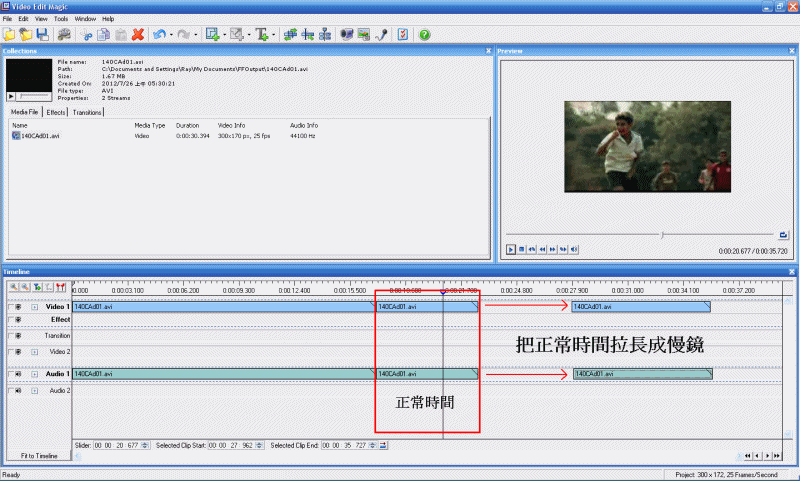The image size is (800, 481).
Task: Click the Add Text T icon
Action: point(262,35)
